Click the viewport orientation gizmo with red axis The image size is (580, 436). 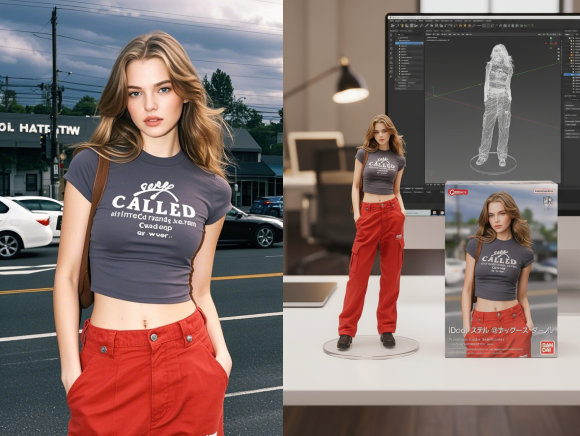pos(551,43)
